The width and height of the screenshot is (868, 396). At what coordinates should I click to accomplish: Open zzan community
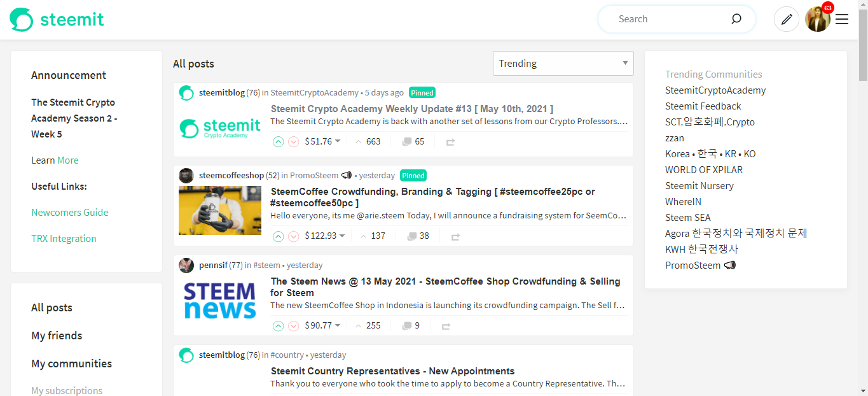pos(675,138)
